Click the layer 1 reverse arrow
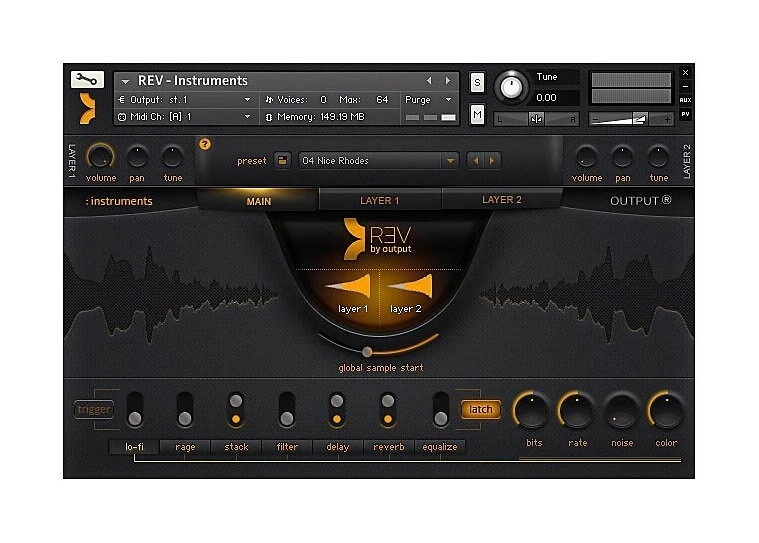Image resolution: width=759 pixels, height=543 pixels. pyautogui.click(x=349, y=286)
